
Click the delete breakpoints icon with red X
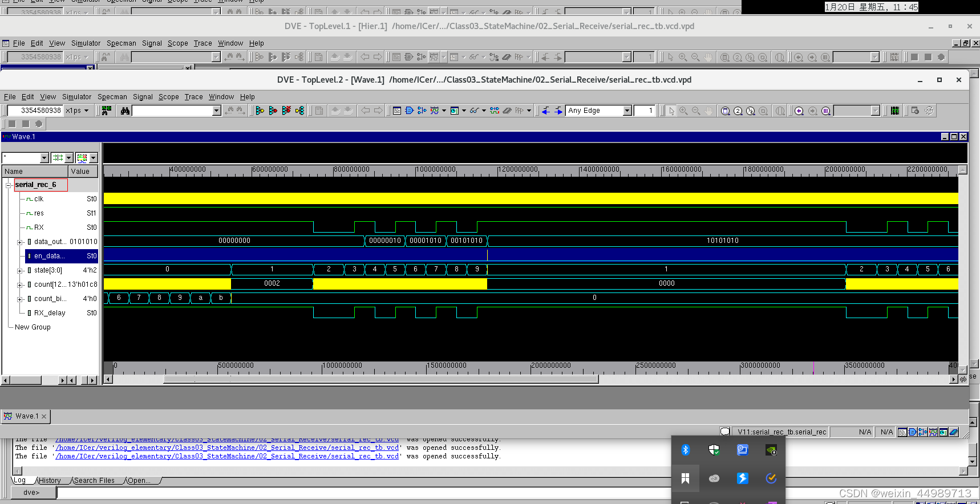point(286,111)
